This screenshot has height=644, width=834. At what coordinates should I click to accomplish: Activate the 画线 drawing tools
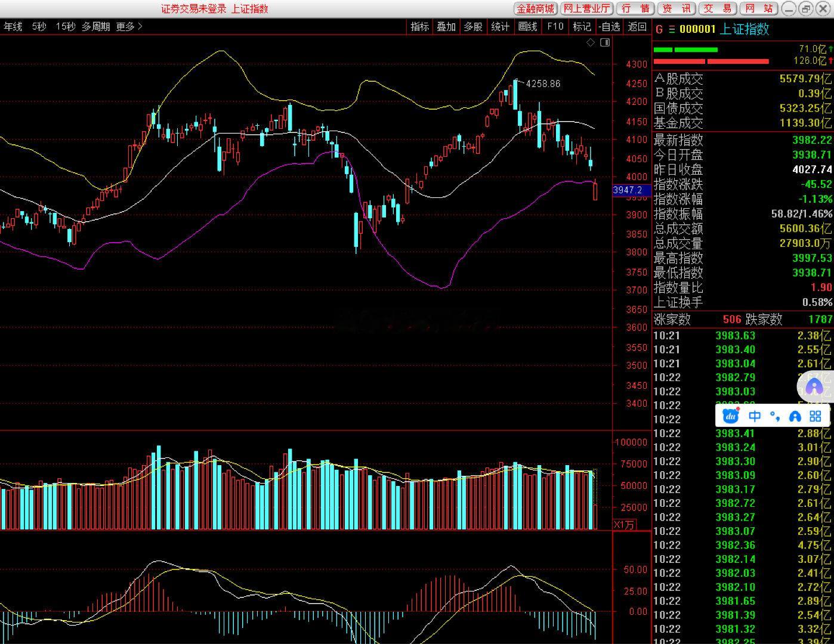(527, 26)
